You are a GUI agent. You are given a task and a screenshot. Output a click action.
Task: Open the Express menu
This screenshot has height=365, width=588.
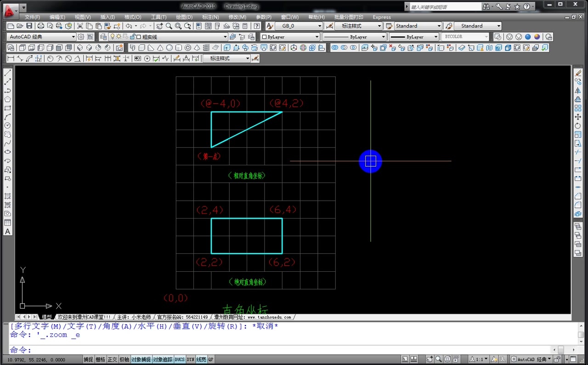click(382, 17)
